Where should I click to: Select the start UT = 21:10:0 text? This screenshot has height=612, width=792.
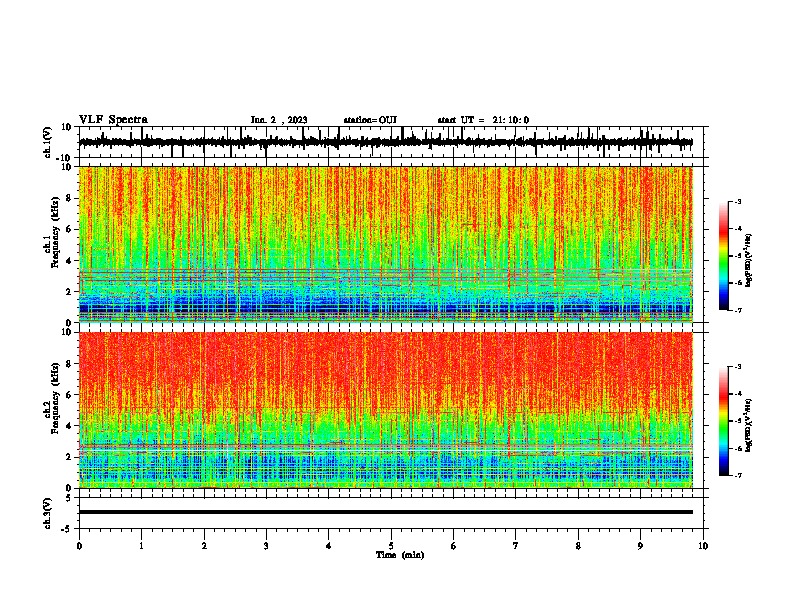pyautogui.click(x=483, y=120)
